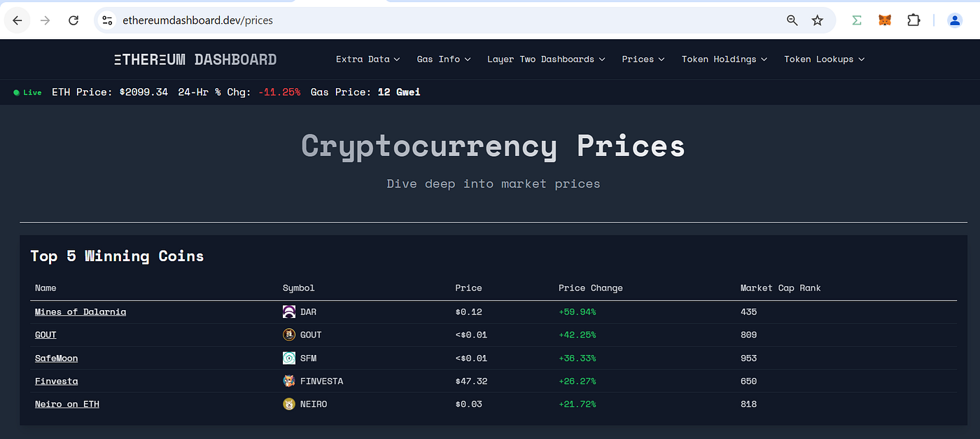Click the $0.12 DAR price cell

[468, 312]
